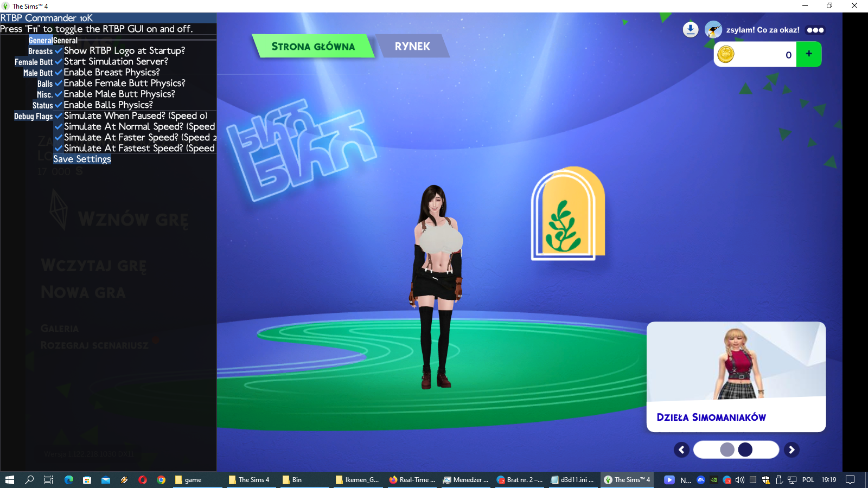The image size is (868, 488).
Task: Open Task View on taskbar
Action: (48, 480)
